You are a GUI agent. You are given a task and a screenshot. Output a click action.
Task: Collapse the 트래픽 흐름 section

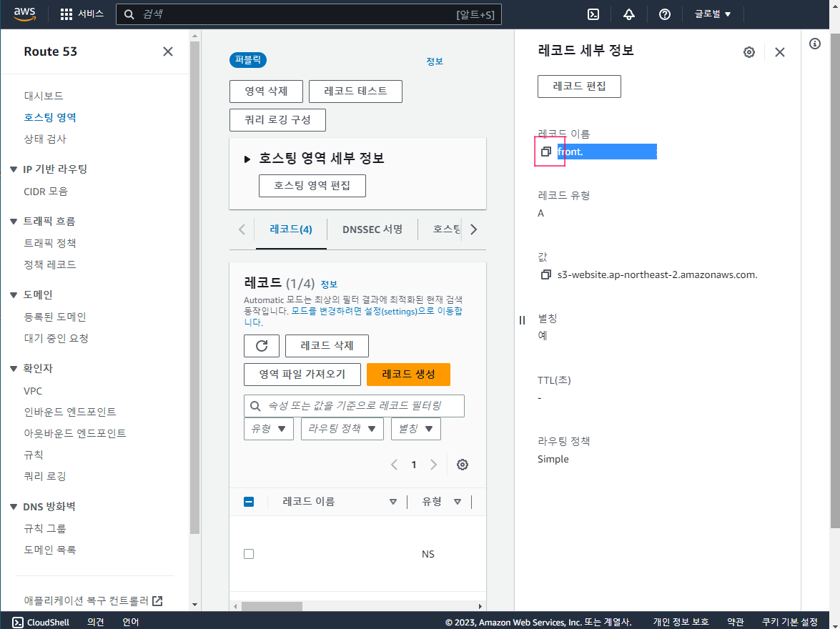coord(14,222)
